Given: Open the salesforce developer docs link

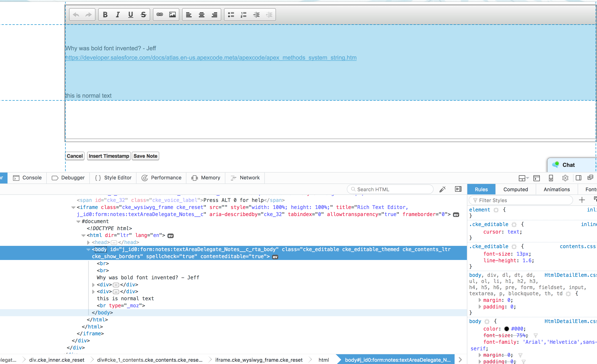Looking at the screenshot, I should coord(211,58).
